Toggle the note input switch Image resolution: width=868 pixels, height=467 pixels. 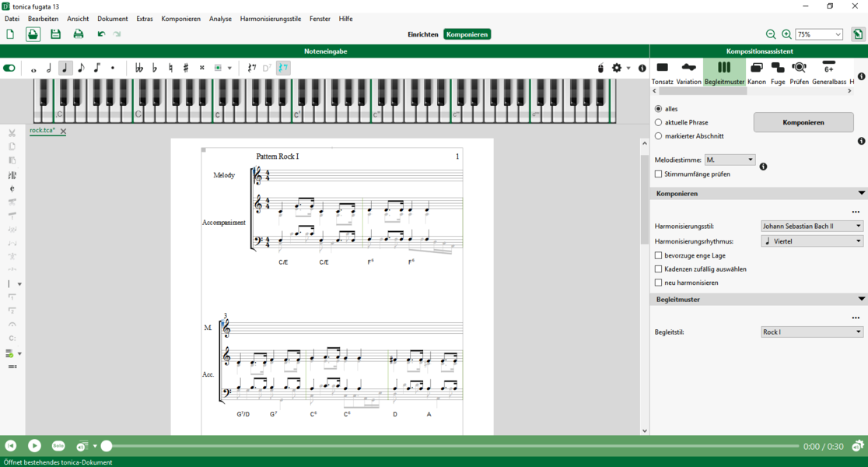[x=9, y=68]
